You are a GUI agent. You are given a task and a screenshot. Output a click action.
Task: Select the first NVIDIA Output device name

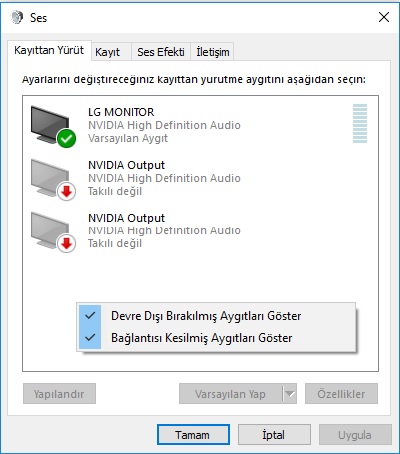[x=126, y=165]
